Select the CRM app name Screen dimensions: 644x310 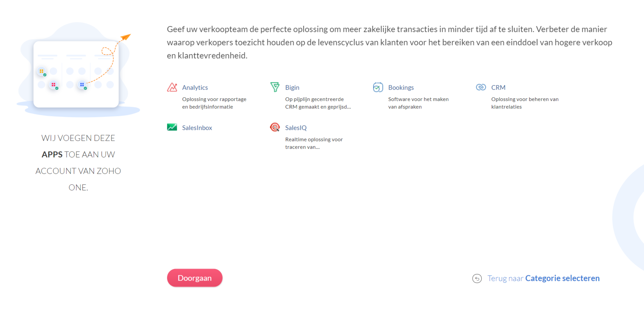(498, 87)
